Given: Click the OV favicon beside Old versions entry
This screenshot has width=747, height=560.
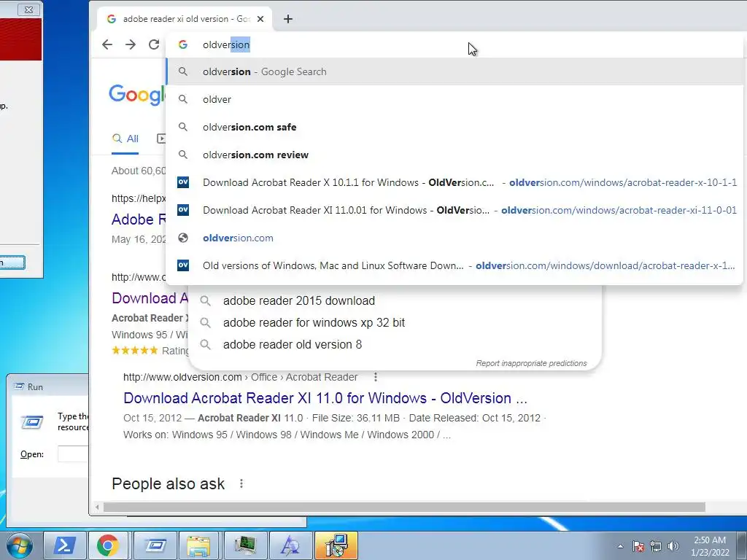Looking at the screenshot, I should tap(183, 265).
